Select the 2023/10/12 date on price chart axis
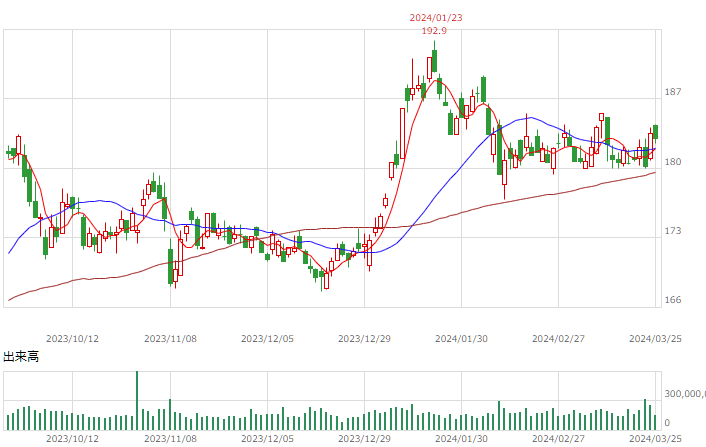 coord(72,339)
